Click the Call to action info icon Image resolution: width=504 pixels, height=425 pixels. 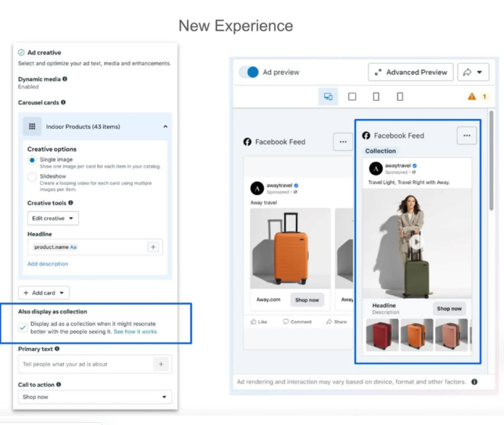point(59,384)
